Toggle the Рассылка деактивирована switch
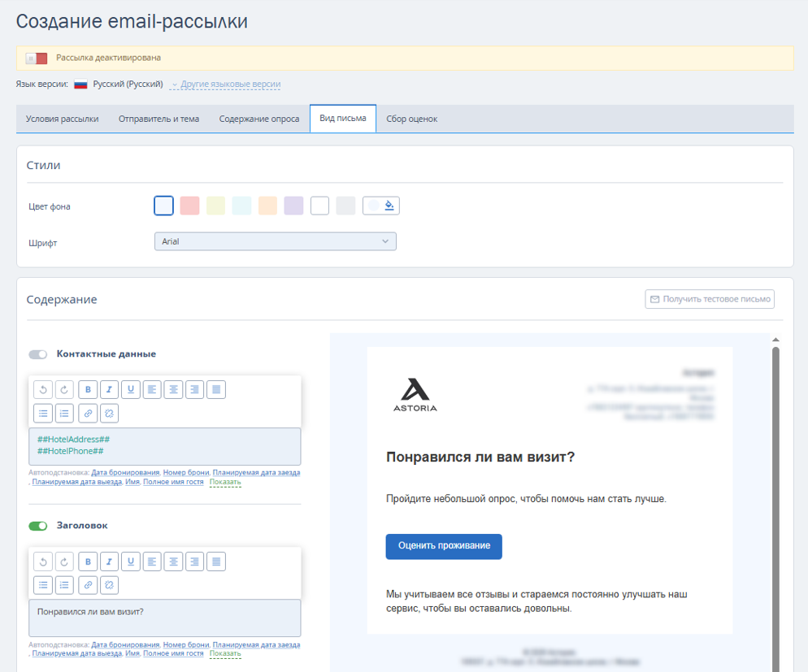Viewport: 808px width, 672px height. [x=37, y=59]
